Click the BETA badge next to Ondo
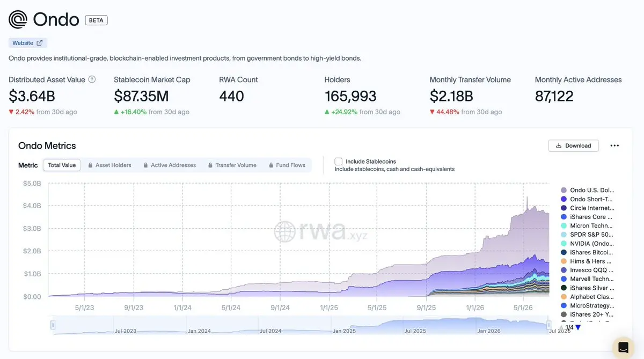 coord(97,20)
